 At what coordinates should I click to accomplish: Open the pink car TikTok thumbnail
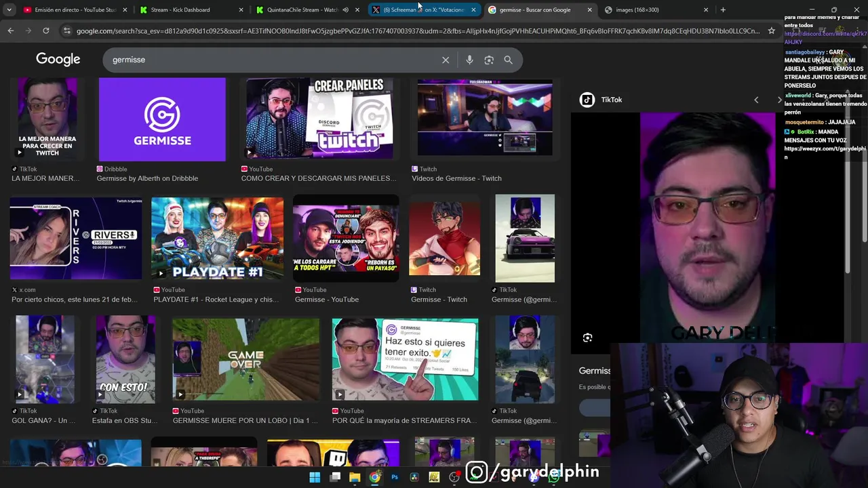click(x=525, y=239)
